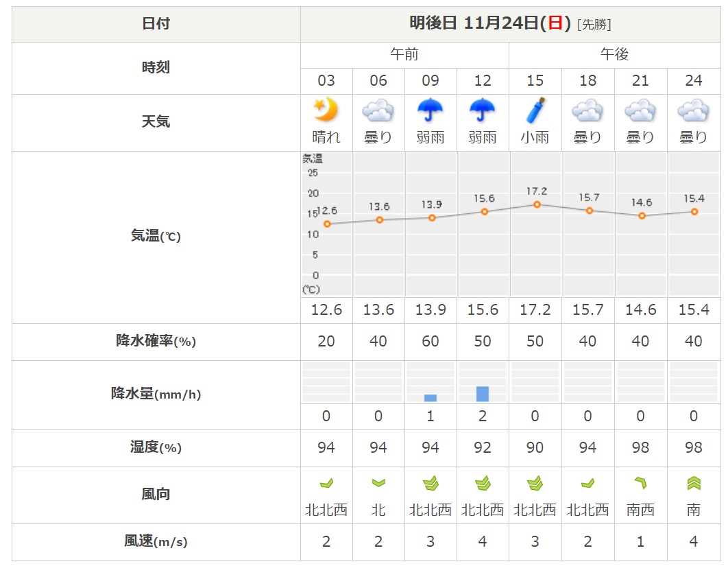Click the cloudy icon for 18 o'clock
Image resolution: width=728 pixels, height=566 pixels.
coord(587,110)
